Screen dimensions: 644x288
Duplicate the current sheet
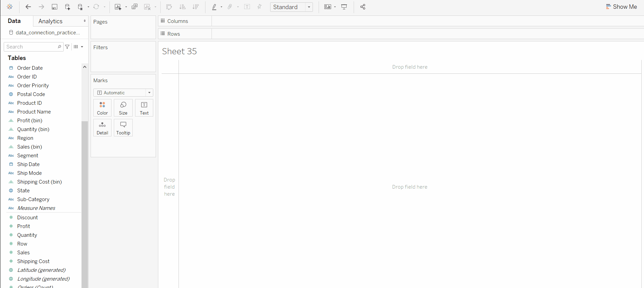[134, 7]
